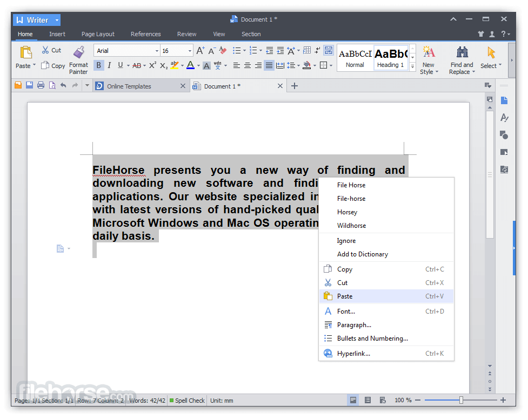Apply the Heading 1 style
The width and height of the screenshot is (528, 420).
[x=390, y=58]
